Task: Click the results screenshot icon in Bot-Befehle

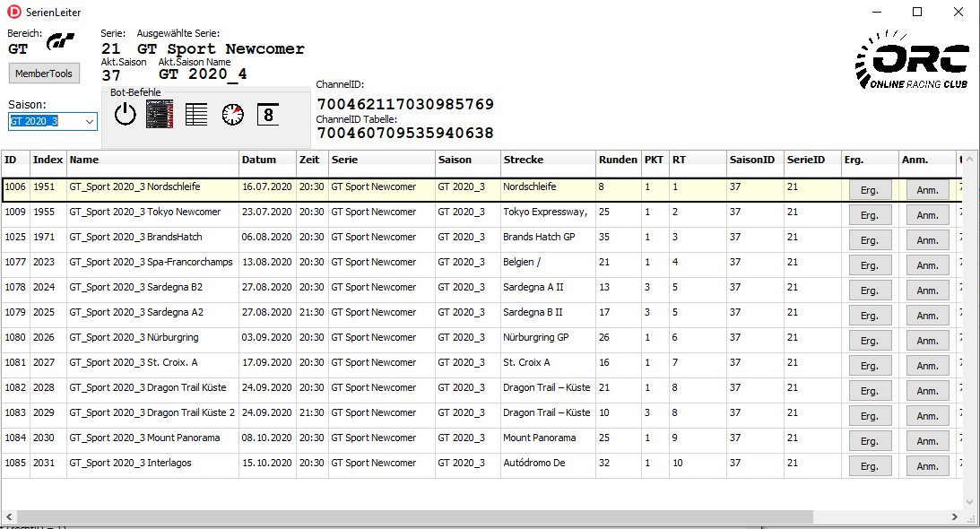Action: [x=160, y=114]
